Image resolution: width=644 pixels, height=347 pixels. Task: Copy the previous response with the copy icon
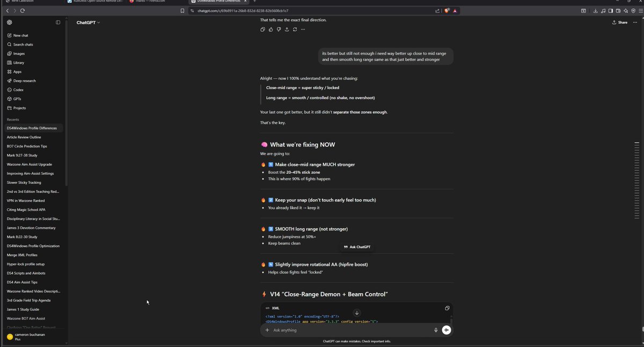point(262,29)
